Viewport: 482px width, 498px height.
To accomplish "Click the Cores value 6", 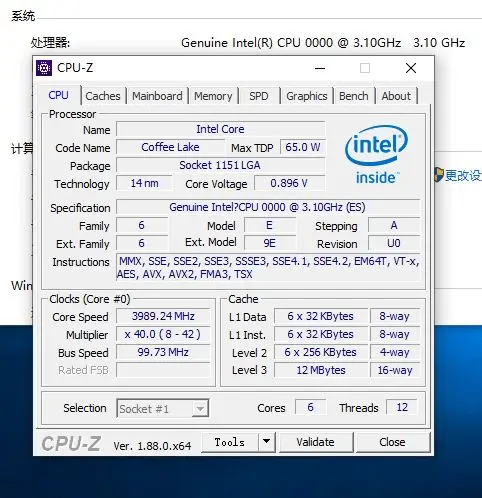I will [310, 407].
